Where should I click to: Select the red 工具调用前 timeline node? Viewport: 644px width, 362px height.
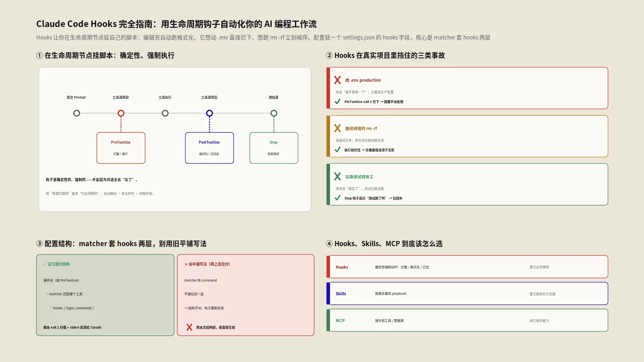121,113
